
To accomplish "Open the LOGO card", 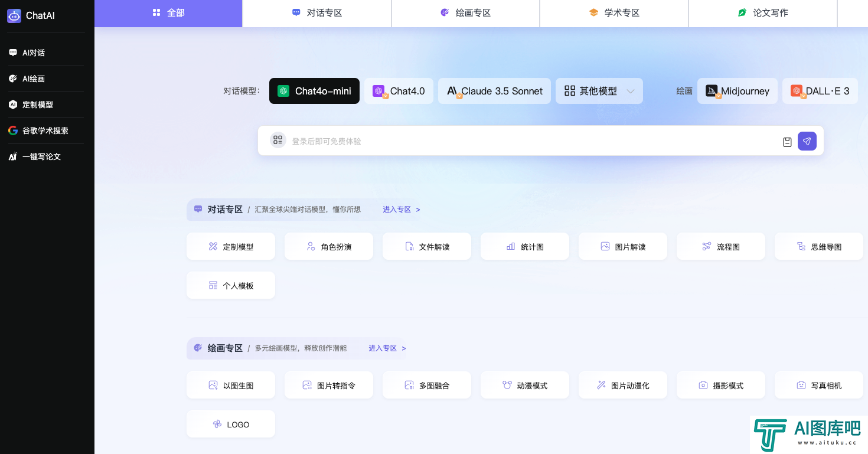I will tap(231, 424).
